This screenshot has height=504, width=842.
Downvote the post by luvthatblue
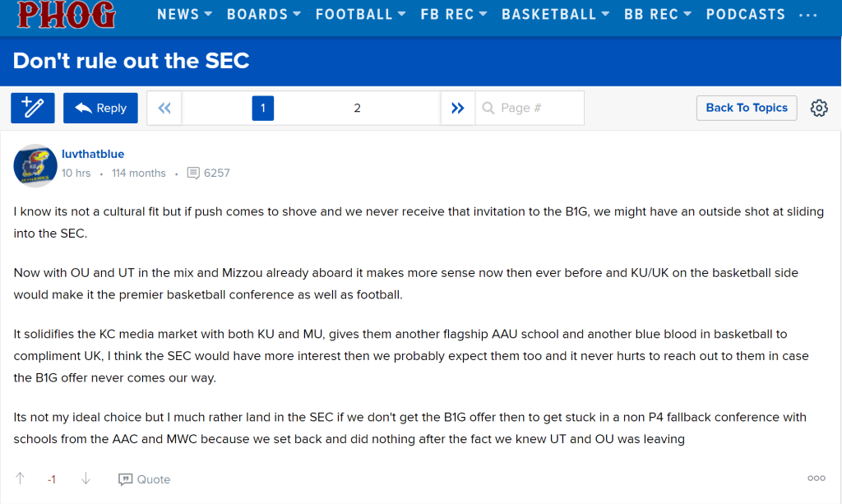(86, 479)
